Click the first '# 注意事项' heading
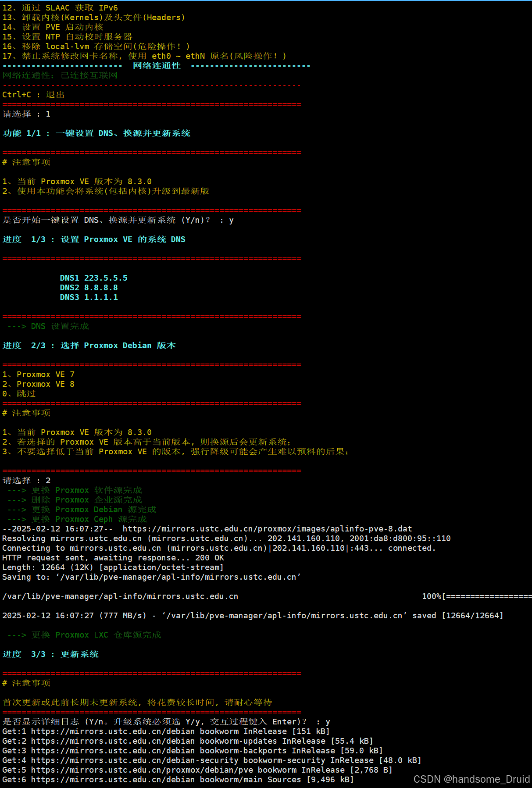The height and width of the screenshot is (788, 532). click(x=26, y=162)
